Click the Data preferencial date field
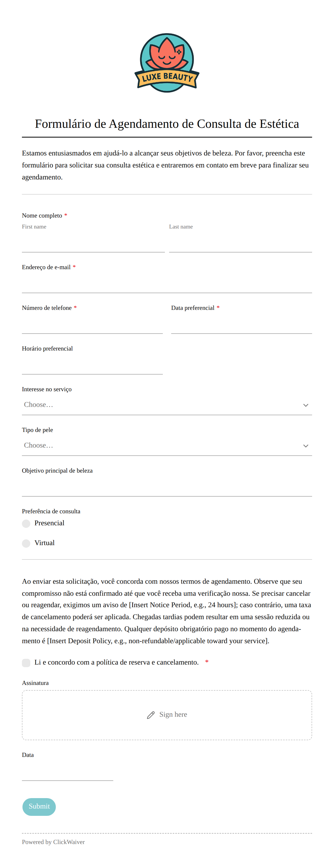This screenshot has width=334, height=868. (242, 324)
